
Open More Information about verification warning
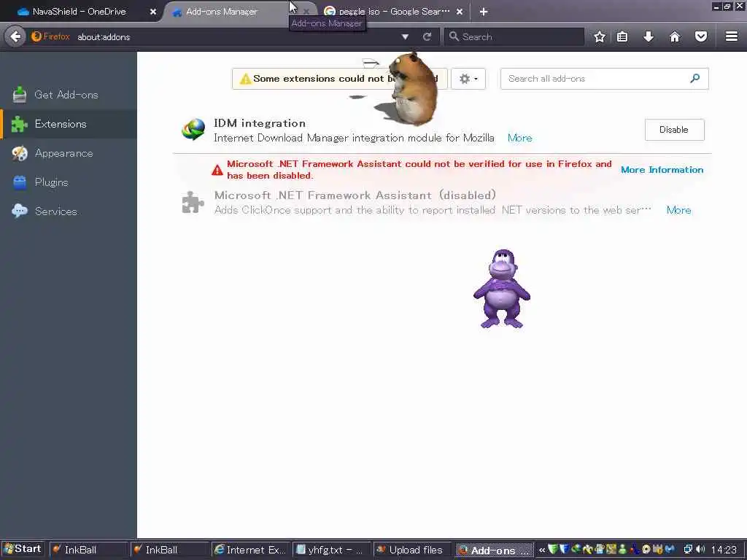tap(662, 170)
